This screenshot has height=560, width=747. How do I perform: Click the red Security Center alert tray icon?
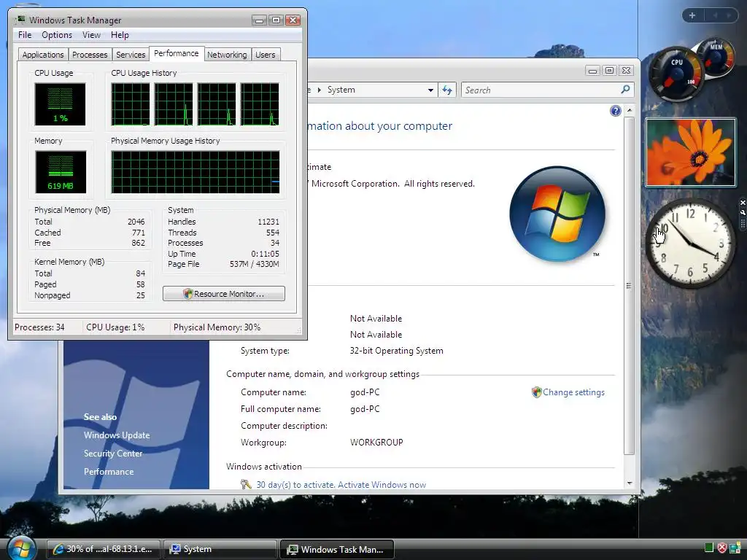(x=722, y=548)
